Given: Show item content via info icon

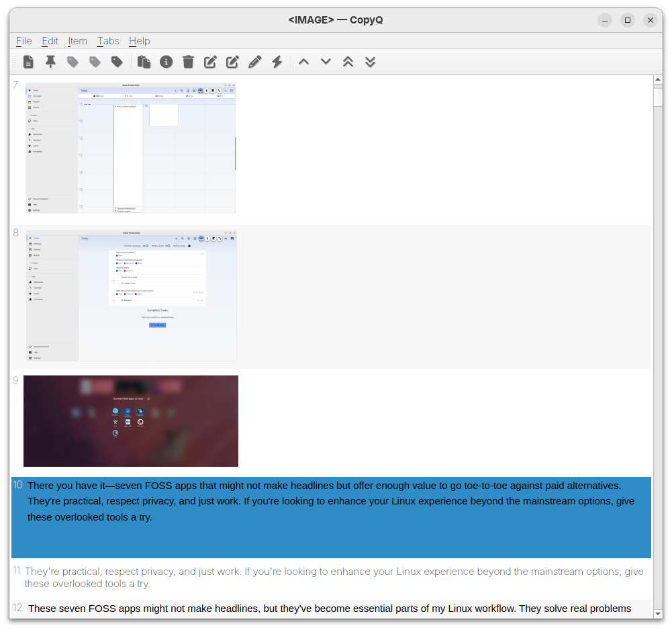Looking at the screenshot, I should pos(166,62).
